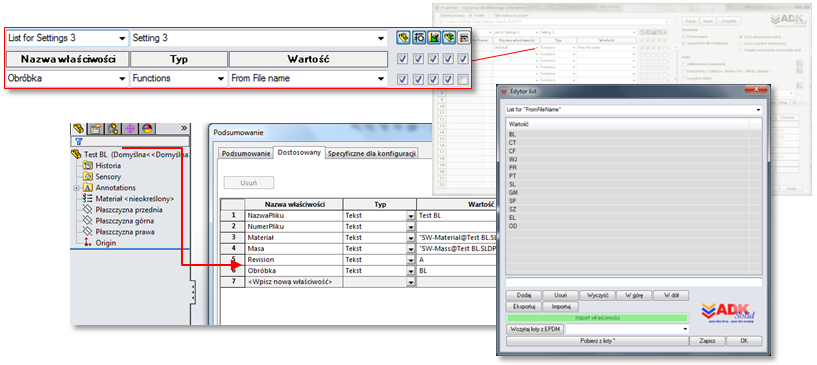Open Typ dropdown for Materiał row
This screenshot has height=365, width=817.
click(x=411, y=237)
